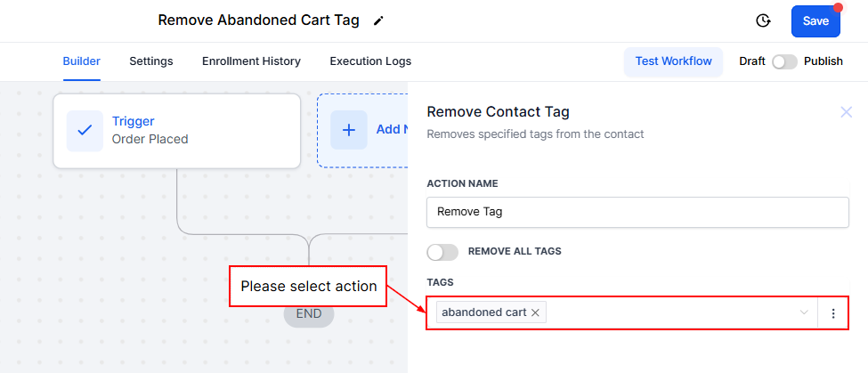Screen dimensions: 868x373
Task: Remove the abandoned cart tag chip
Action: click(535, 312)
